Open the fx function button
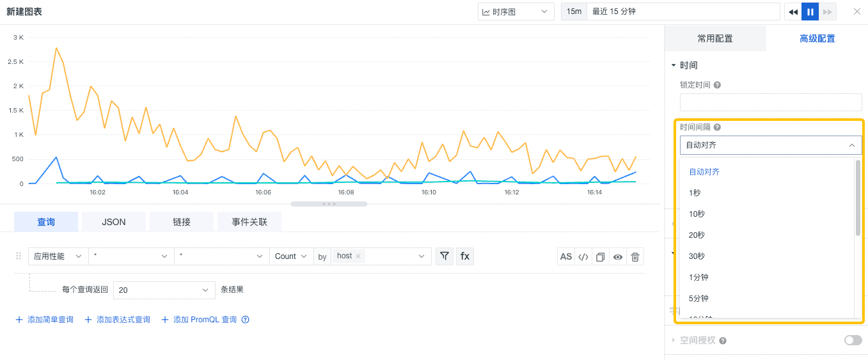This screenshot has width=868, height=360. point(465,256)
